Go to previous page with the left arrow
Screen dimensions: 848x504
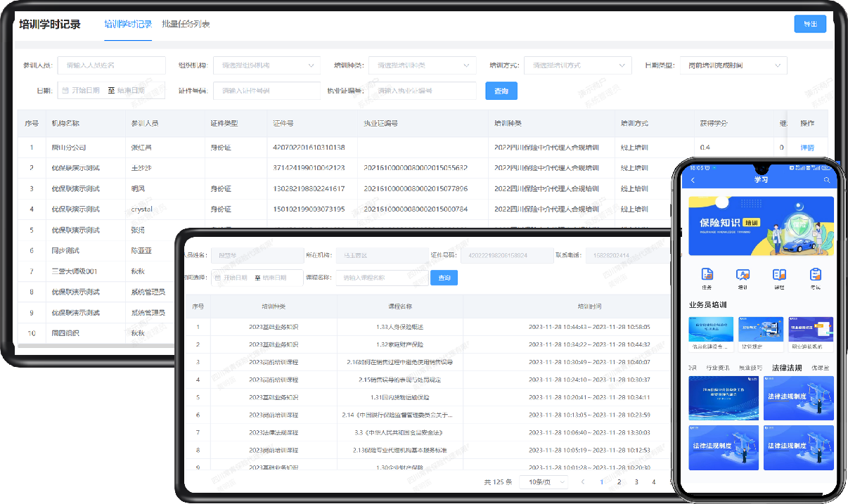click(x=582, y=482)
